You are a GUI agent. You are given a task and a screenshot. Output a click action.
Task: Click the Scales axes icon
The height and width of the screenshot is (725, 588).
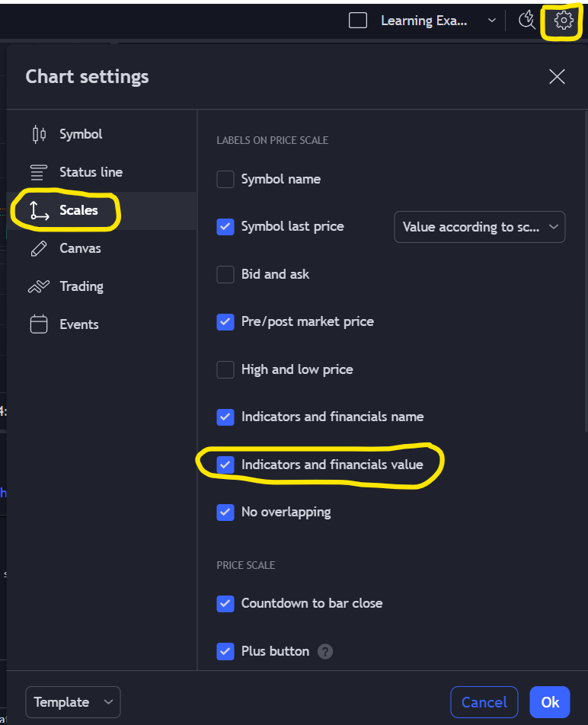coord(40,210)
